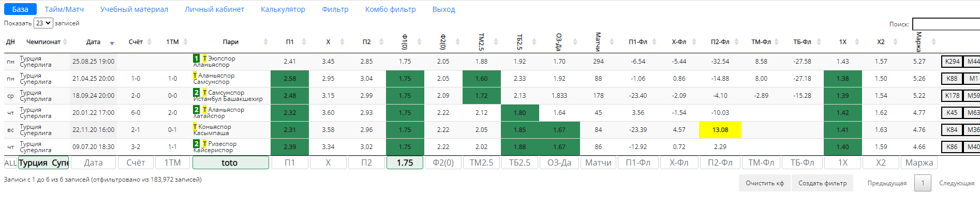
Task: Sort table by Счёт column
Action: (x=149, y=42)
